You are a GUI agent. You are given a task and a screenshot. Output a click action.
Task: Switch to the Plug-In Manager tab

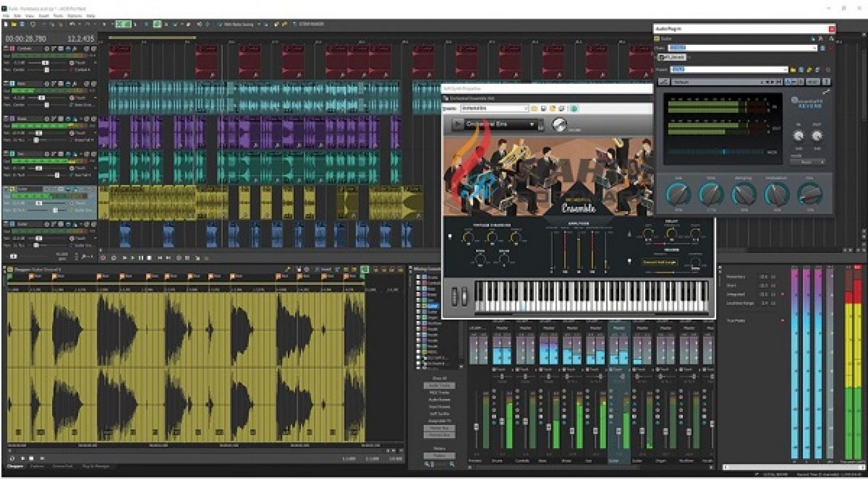[96, 466]
